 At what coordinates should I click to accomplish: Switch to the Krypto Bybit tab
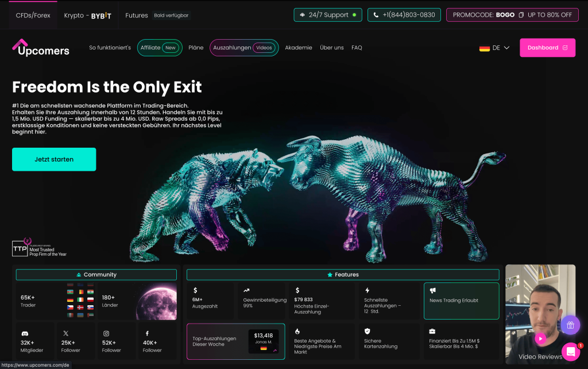pyautogui.click(x=87, y=16)
